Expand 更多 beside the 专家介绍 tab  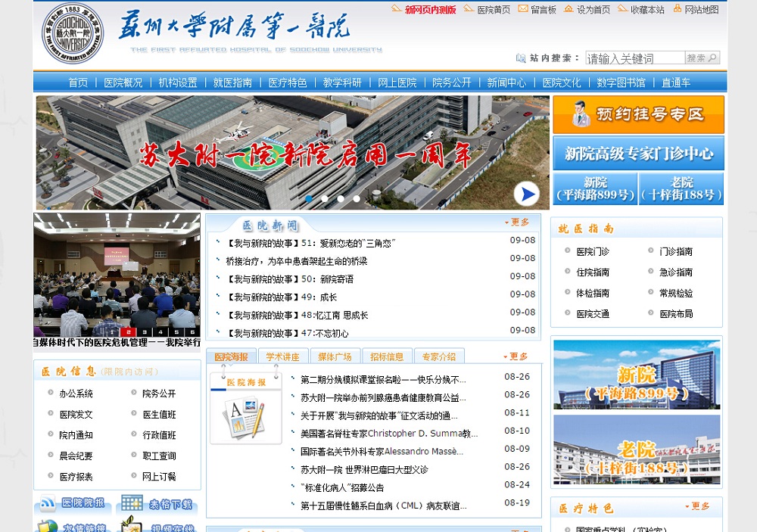[x=516, y=356]
